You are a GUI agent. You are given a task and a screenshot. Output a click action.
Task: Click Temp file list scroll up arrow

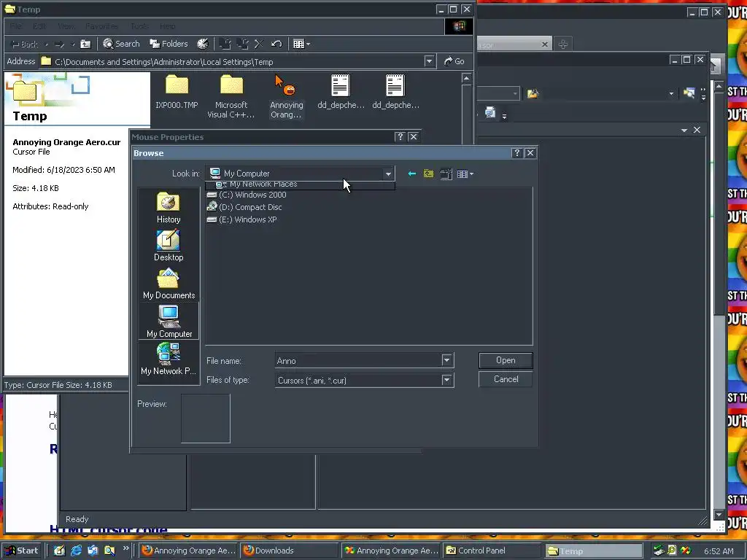coord(466,78)
